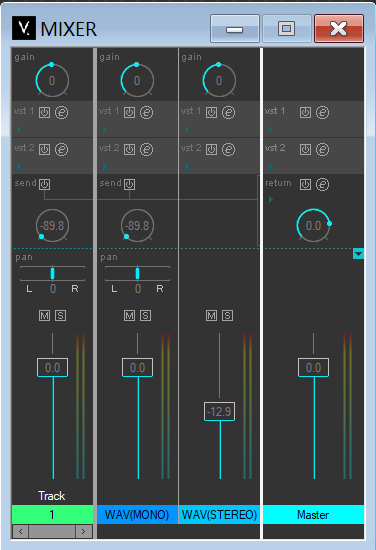Viewport: 376px width, 550px height.
Task: Open the vst 1 editor on WAV(STEREO) track
Action: pyautogui.click(x=229, y=113)
